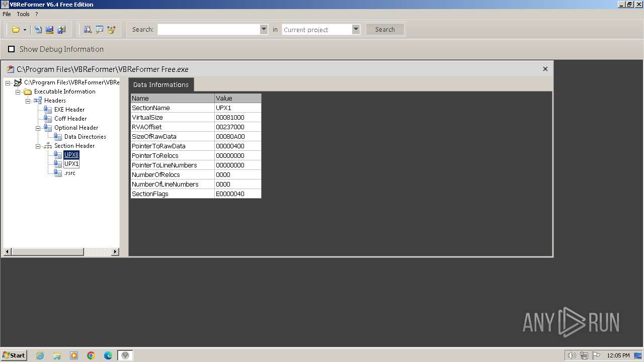Click the Action Center flag tray icon
Viewport: 644px width, 362px height.
pos(596,355)
